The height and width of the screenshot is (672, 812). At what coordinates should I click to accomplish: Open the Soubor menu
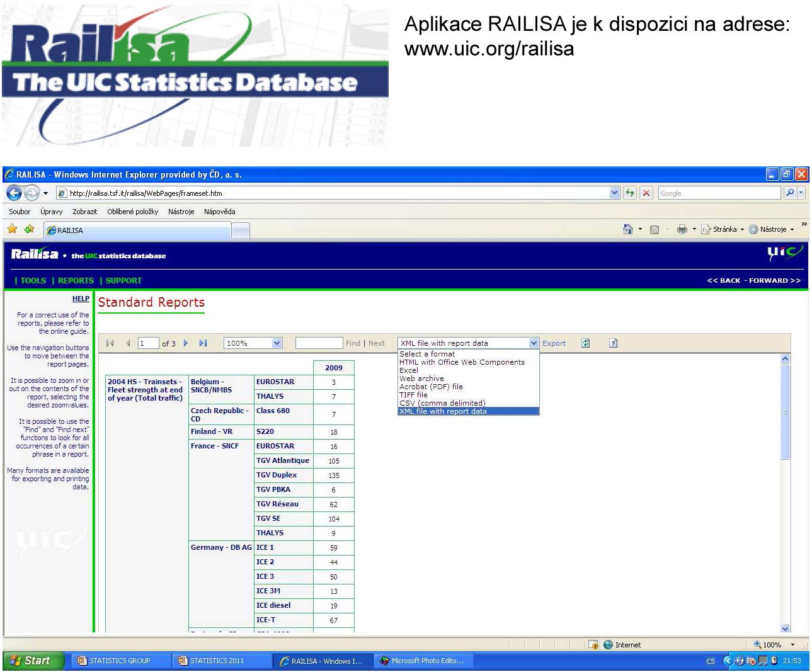point(20,212)
